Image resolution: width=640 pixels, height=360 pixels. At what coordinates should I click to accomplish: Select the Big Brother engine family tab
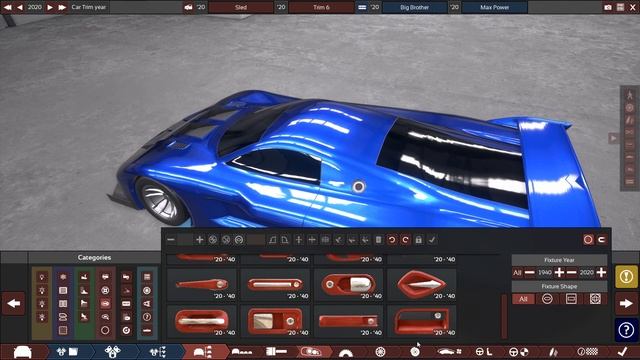click(x=414, y=7)
